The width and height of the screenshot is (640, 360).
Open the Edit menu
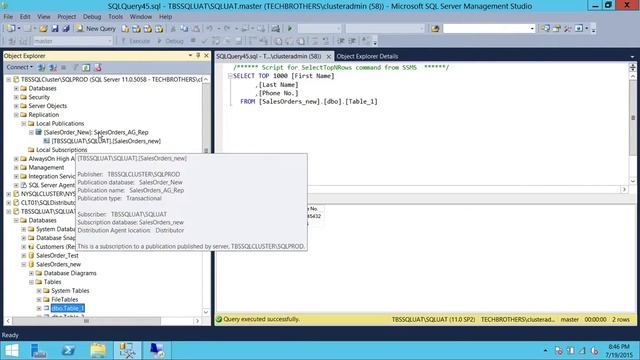[x=25, y=17]
